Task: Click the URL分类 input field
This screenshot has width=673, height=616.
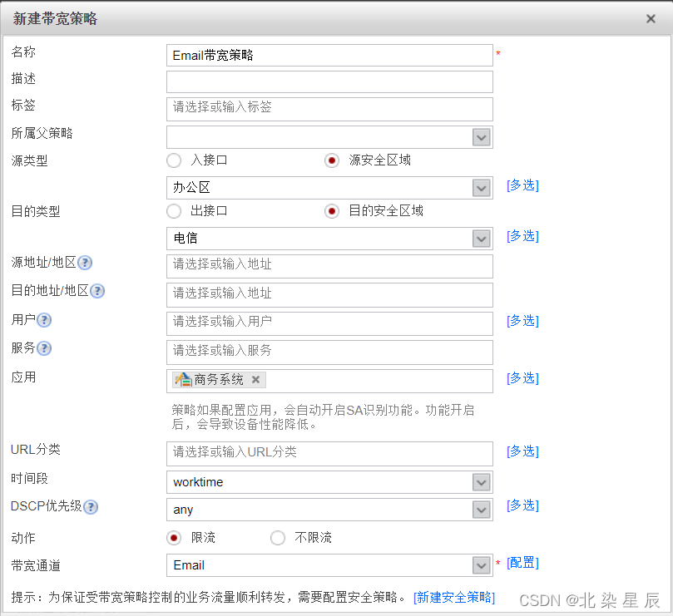Action: 329,454
